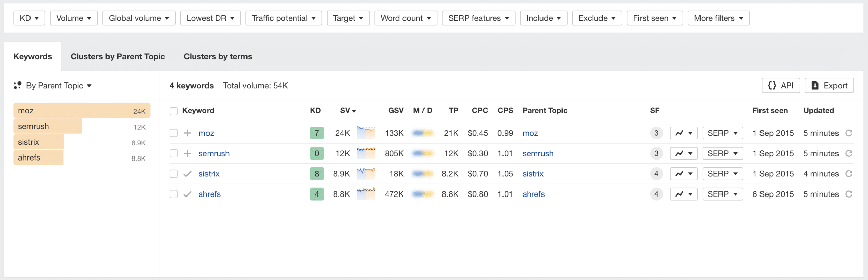
Task: Open the semrush keyword link
Action: click(214, 153)
